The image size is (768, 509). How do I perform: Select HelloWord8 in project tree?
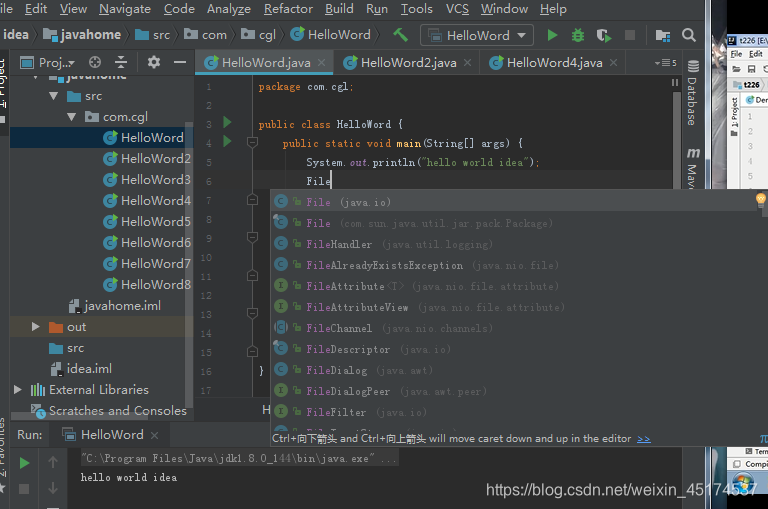coord(146,285)
